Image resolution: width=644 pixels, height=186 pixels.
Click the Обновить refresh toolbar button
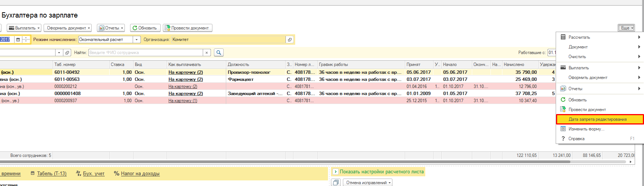point(145,28)
